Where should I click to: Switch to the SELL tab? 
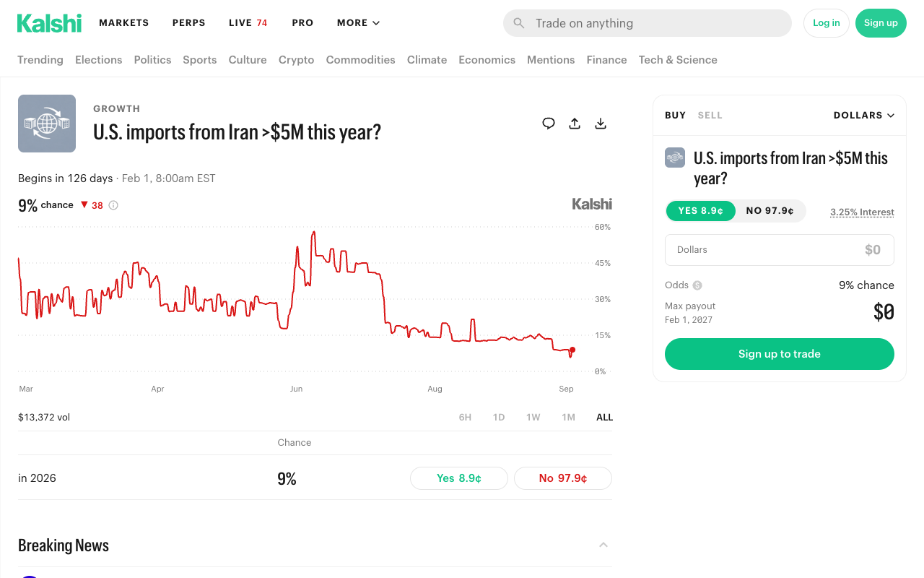710,116
